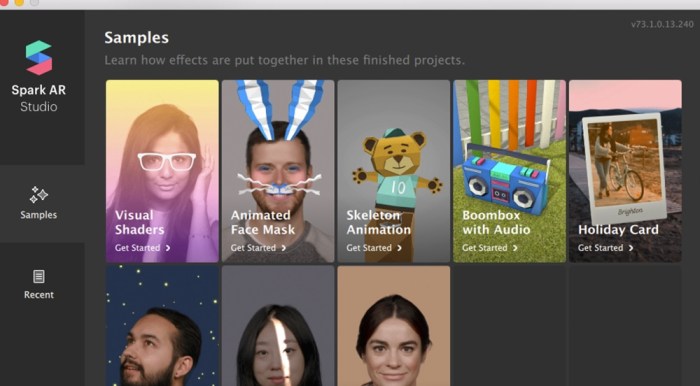Click the chevron arrow on Visual Shaders card
Image resolution: width=700 pixels, height=386 pixels.
(168, 248)
